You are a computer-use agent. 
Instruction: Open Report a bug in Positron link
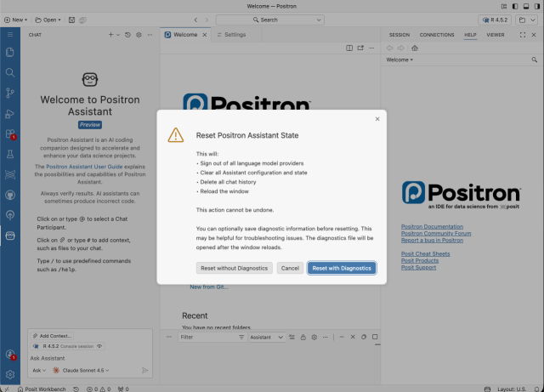(432, 241)
